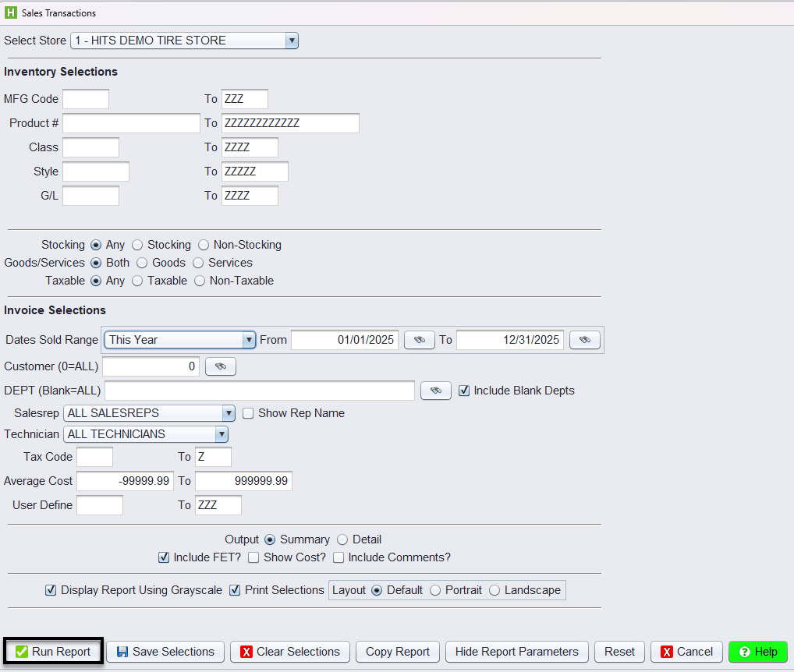Image resolution: width=794 pixels, height=672 pixels.
Task: Uncheck Include Blank Depts
Action: [464, 391]
